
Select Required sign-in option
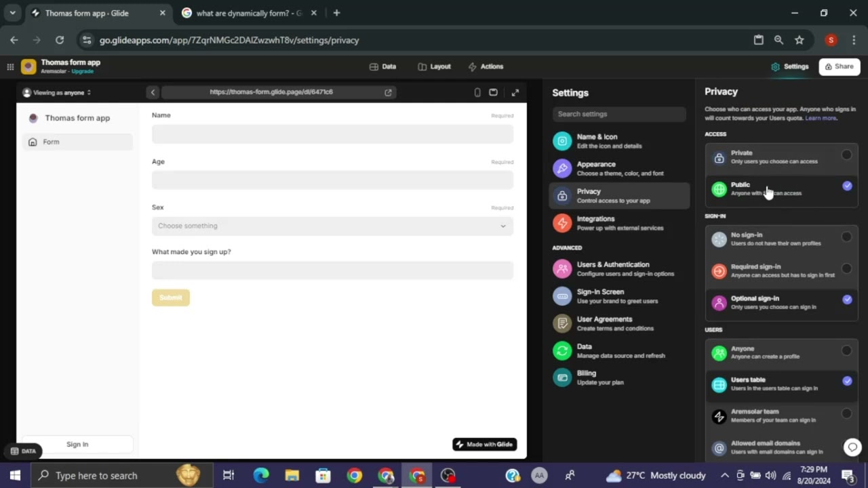pyautogui.click(x=781, y=270)
